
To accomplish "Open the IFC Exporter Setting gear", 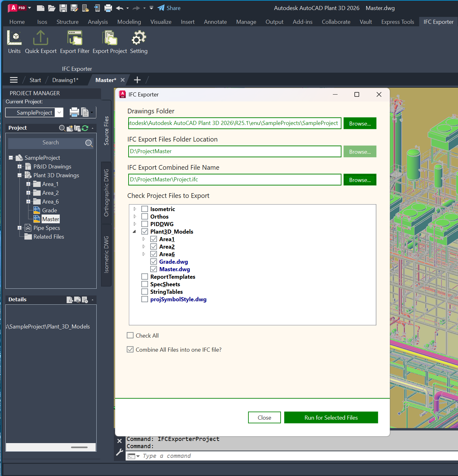I will (139, 38).
